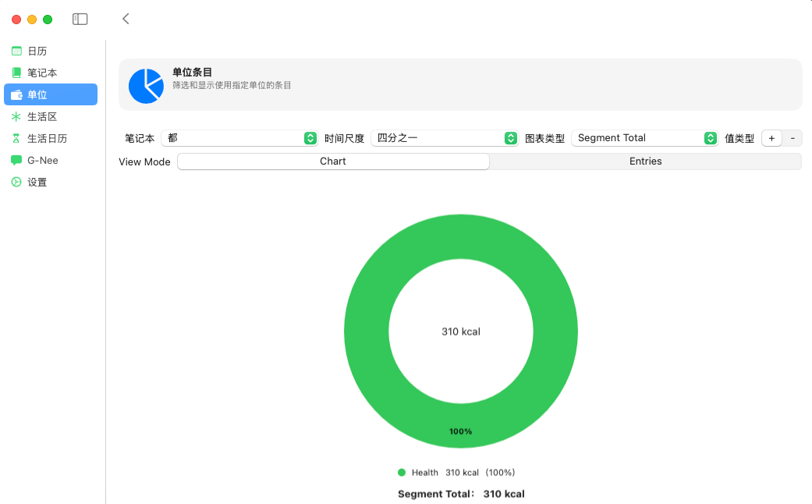Expand the 笔记本 dropdown showing 都
812x504 pixels.
click(x=239, y=138)
